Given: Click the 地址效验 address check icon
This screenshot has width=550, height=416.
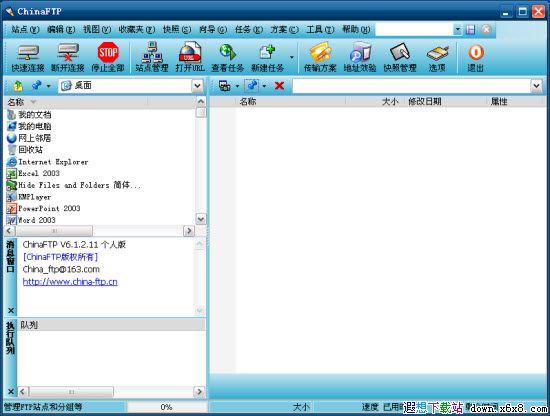Looking at the screenshot, I should tap(360, 58).
